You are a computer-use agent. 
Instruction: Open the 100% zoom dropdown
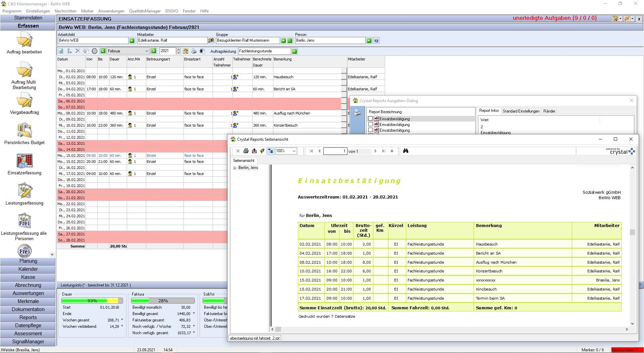pos(294,151)
